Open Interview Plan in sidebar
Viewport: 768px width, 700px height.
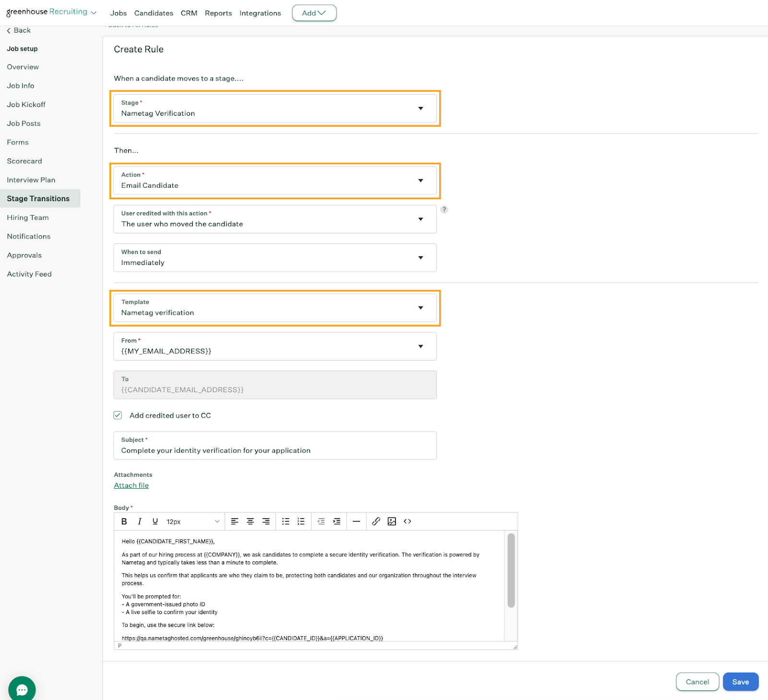click(x=31, y=180)
